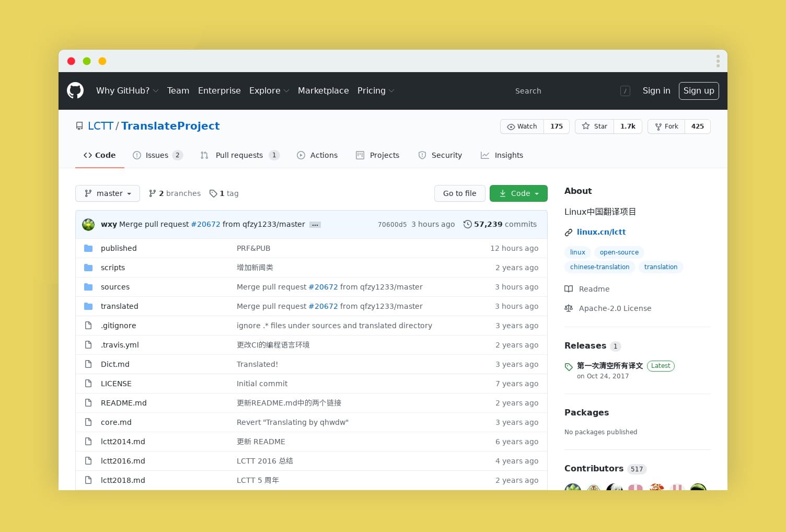Open the linux.cn/lctt link
Screen dimensions: 786x532
click(x=601, y=232)
